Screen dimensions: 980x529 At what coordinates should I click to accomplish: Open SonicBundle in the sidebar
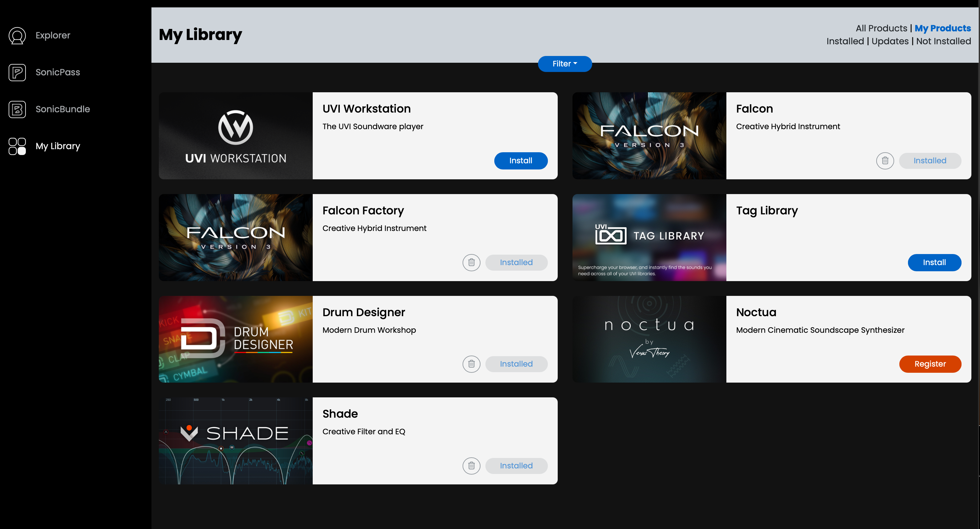[63, 109]
